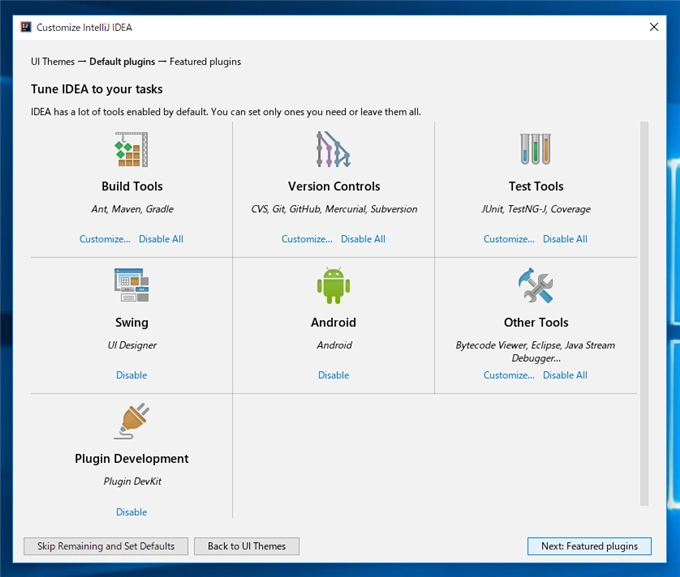Click the 'Ant, Maven, Gradle' description
This screenshot has width=680, height=577.
[x=132, y=209]
